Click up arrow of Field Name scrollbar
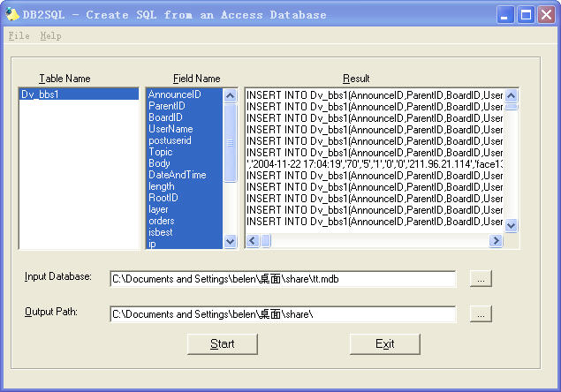Viewport: 561px width, 392px height. (x=230, y=95)
